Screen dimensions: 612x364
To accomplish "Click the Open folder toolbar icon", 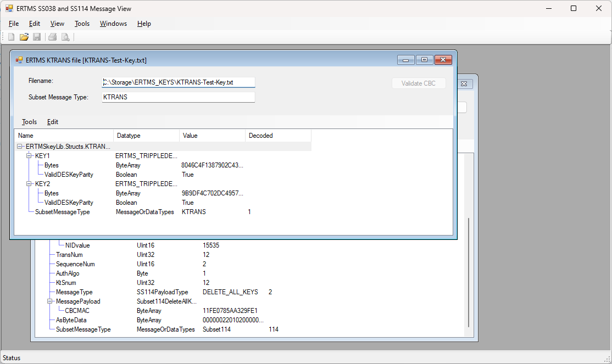I will coord(24,37).
